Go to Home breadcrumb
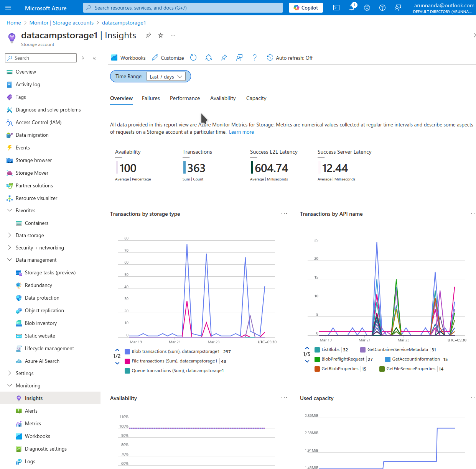This screenshot has height=469, width=476. pos(14,23)
